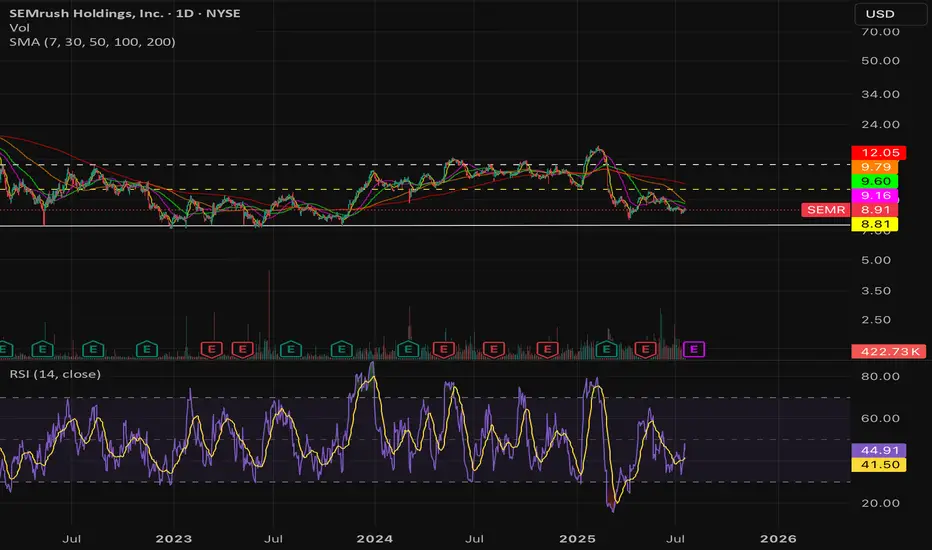Select the SMA (7, 30, 50, 100, 200) legend
This screenshot has width=932, height=550.
[92, 42]
